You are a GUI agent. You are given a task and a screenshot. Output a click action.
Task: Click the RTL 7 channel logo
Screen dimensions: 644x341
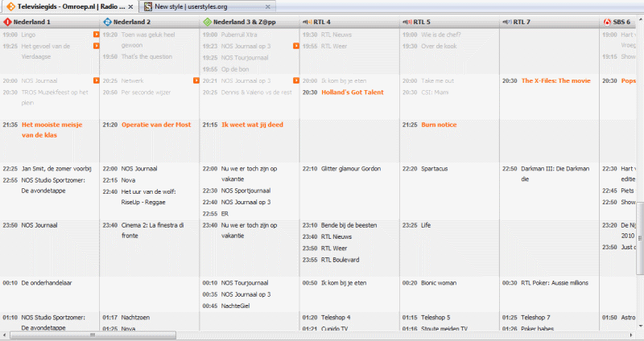(x=507, y=22)
